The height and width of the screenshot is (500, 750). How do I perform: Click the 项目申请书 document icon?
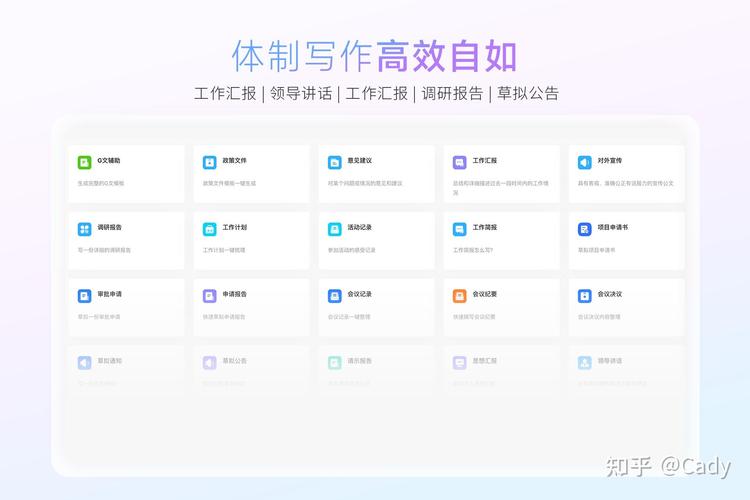[x=585, y=229]
